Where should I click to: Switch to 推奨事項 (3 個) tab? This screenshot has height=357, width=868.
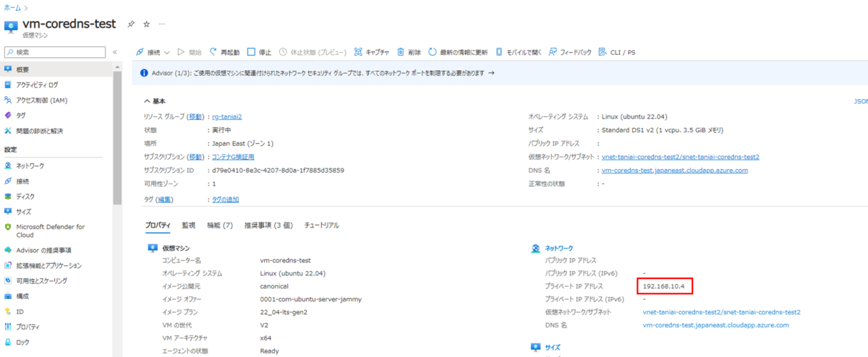point(268,225)
